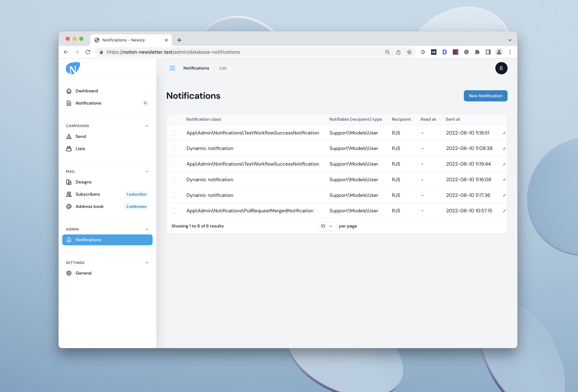Click the zoom magnifier in address bar
The height and width of the screenshot is (392, 578).
[x=387, y=52]
